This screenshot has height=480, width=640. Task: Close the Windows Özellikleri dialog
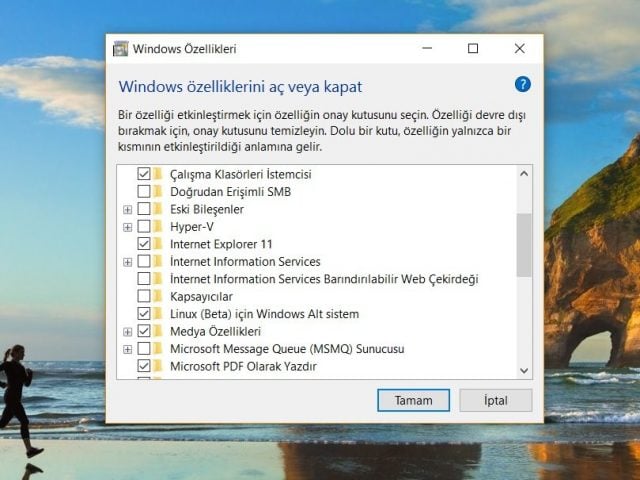(x=520, y=49)
